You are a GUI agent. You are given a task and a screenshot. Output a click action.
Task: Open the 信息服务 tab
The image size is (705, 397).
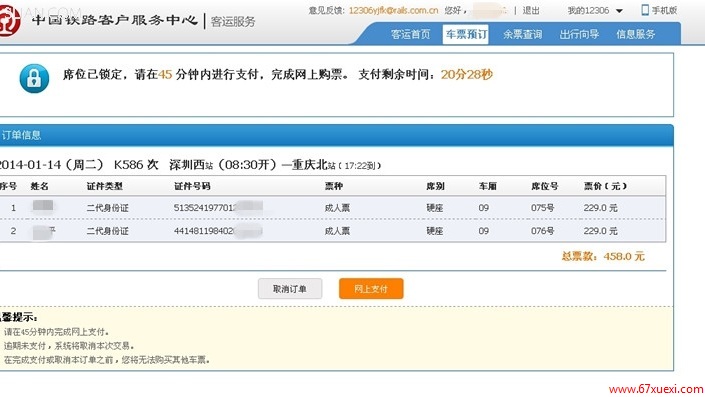(635, 34)
